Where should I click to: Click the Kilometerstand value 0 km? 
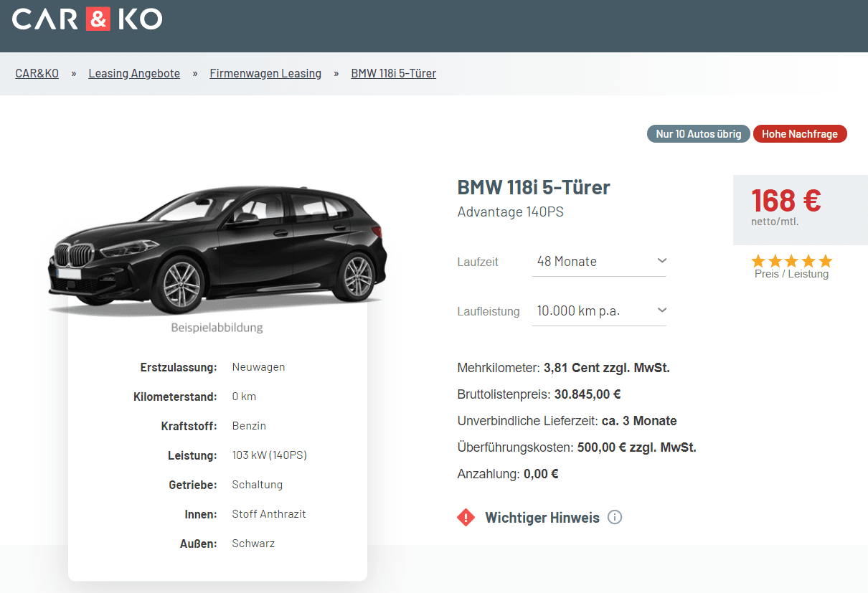pos(244,397)
